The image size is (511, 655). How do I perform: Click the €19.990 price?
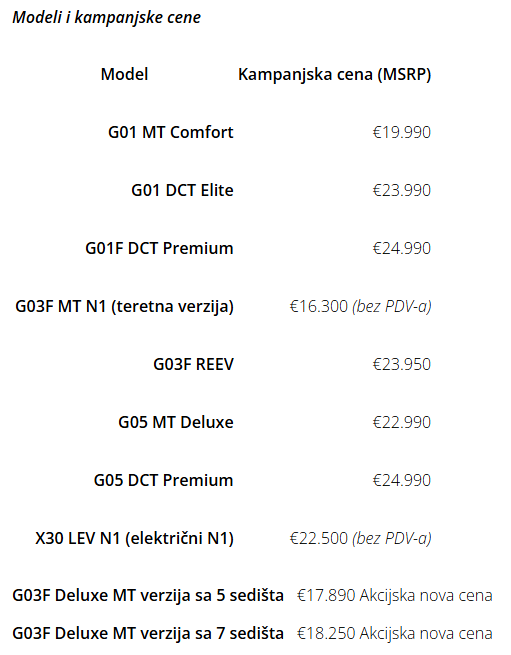click(x=402, y=132)
